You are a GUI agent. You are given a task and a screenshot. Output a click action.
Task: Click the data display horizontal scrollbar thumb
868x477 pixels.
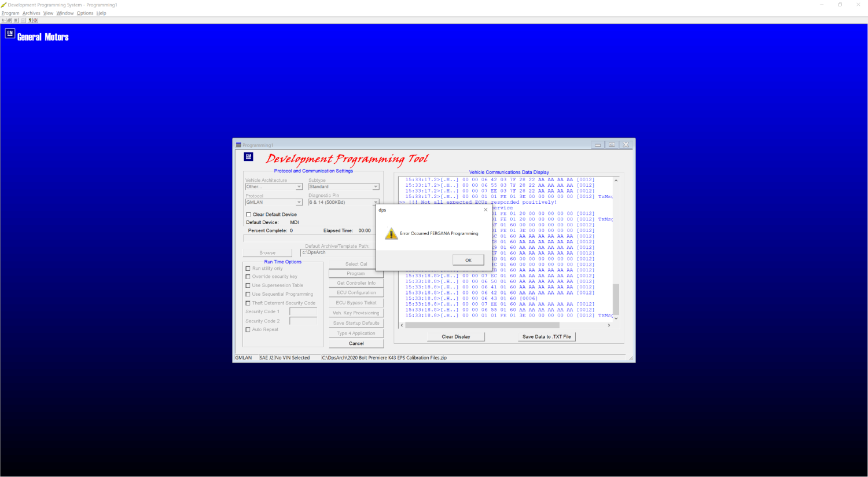tap(482, 325)
